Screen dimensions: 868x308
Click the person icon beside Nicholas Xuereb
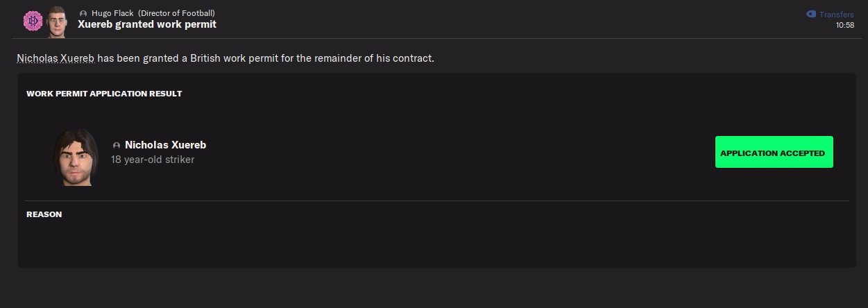click(x=117, y=146)
